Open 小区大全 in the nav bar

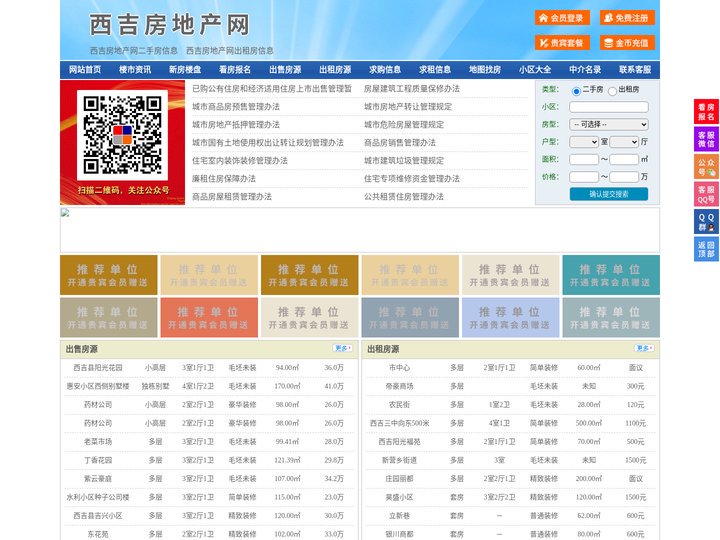tap(535, 70)
